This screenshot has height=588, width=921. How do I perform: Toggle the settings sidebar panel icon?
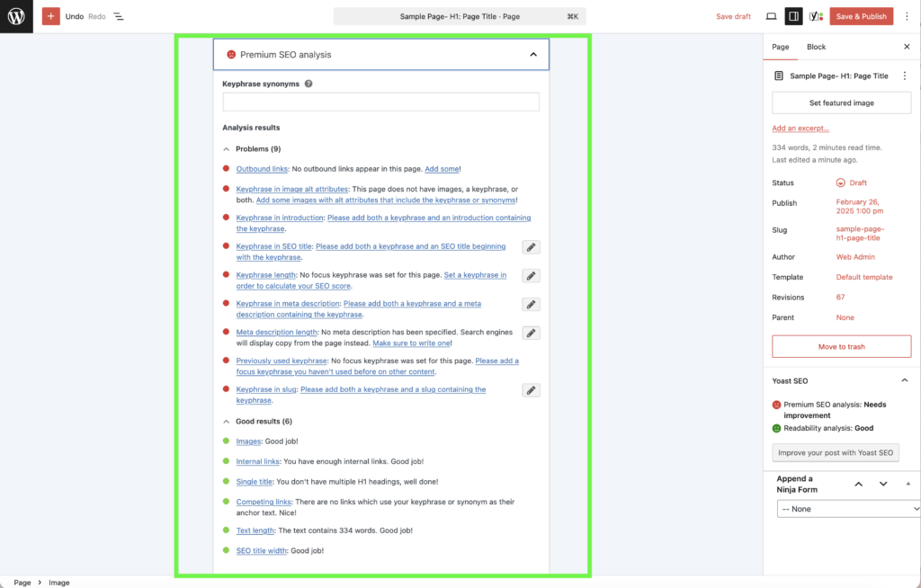click(x=793, y=15)
